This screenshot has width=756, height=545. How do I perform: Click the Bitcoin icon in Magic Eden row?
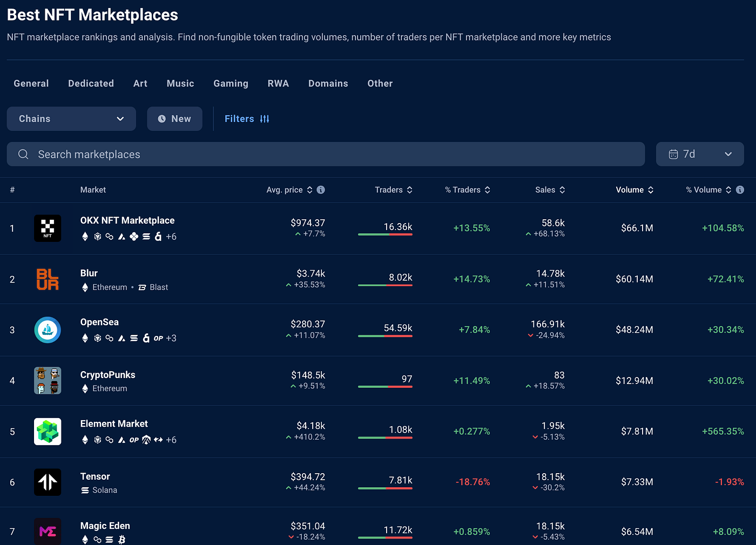click(122, 540)
